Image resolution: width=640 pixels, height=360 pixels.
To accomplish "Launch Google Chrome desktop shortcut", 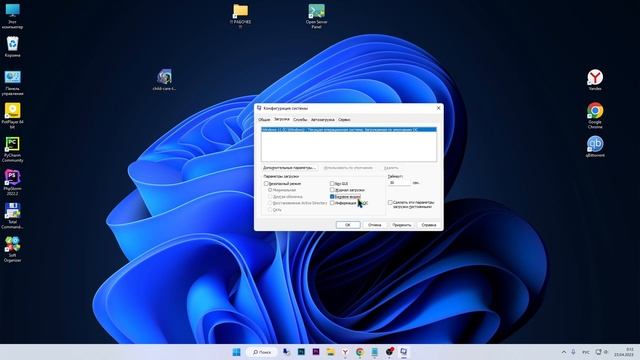I will (x=595, y=116).
